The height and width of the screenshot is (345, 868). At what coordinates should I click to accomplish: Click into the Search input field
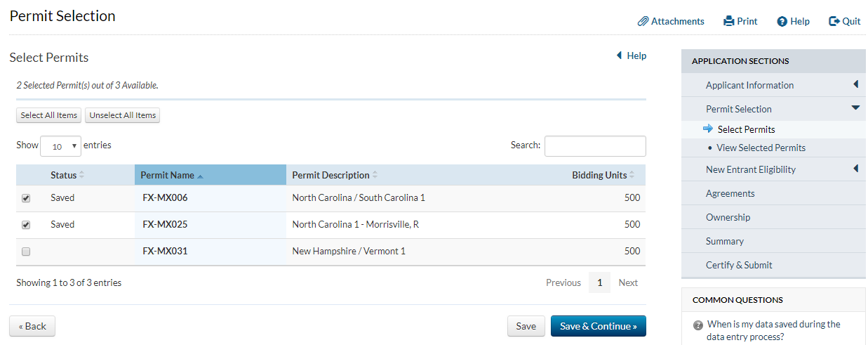tap(594, 146)
